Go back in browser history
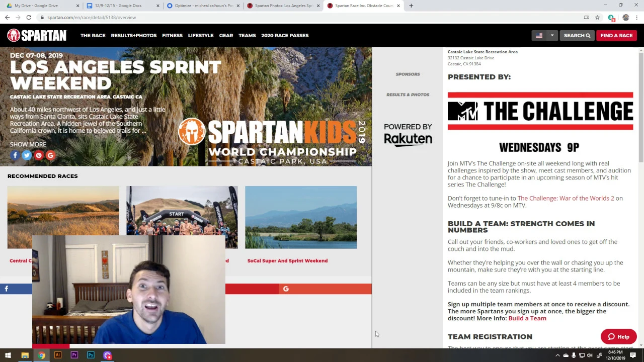The width and height of the screenshot is (644, 362). (x=7, y=17)
